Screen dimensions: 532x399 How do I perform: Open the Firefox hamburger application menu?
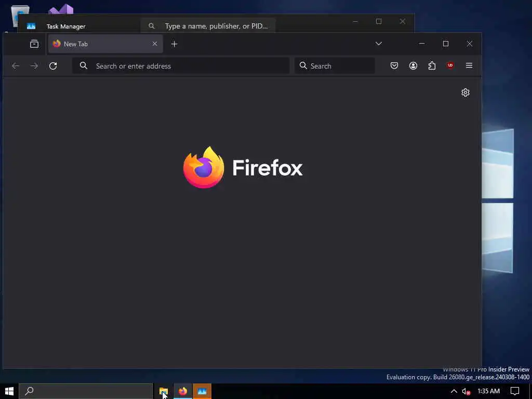pyautogui.click(x=469, y=65)
